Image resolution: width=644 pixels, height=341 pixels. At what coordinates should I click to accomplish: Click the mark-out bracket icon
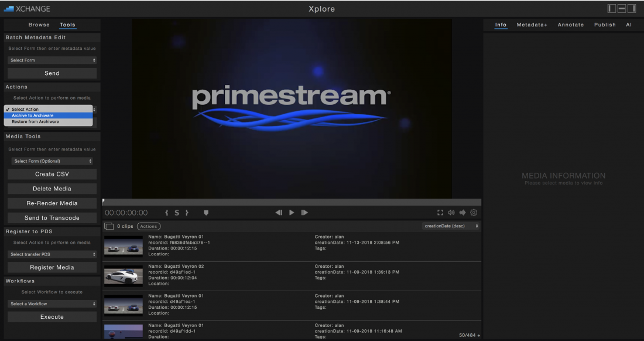coord(186,213)
